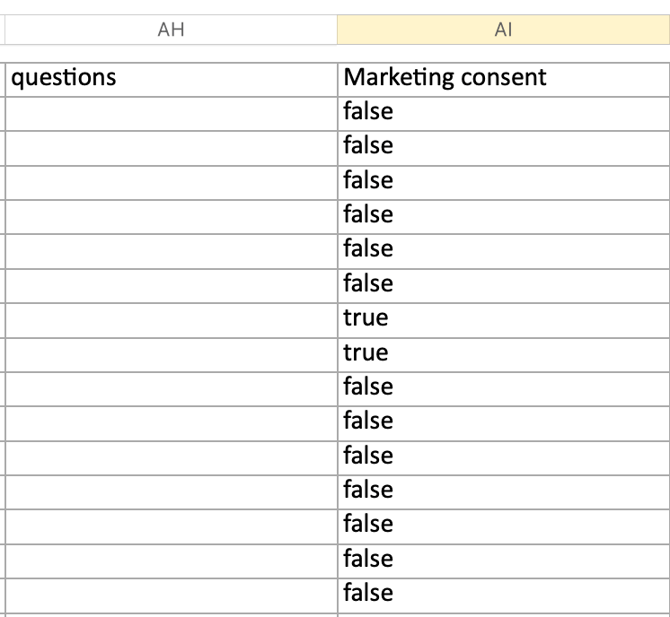Click empty questions cell beside first 'true'
Viewport: 670px width, 617px height.
(x=171, y=318)
